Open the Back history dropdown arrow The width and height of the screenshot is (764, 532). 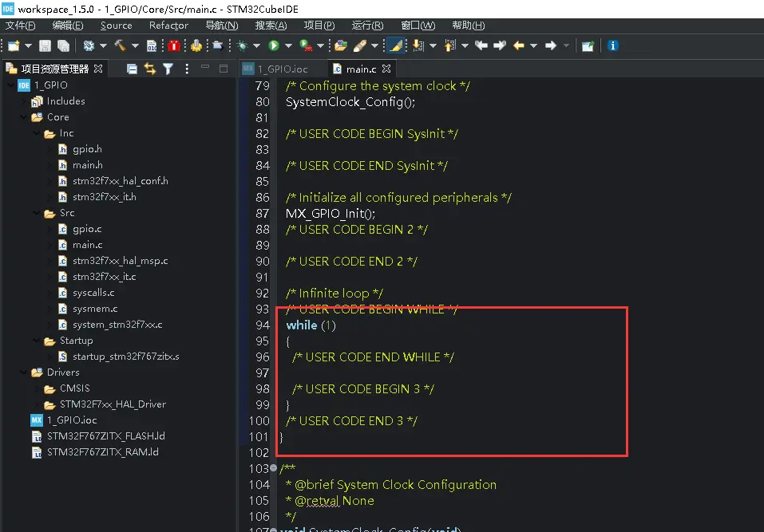coord(533,45)
